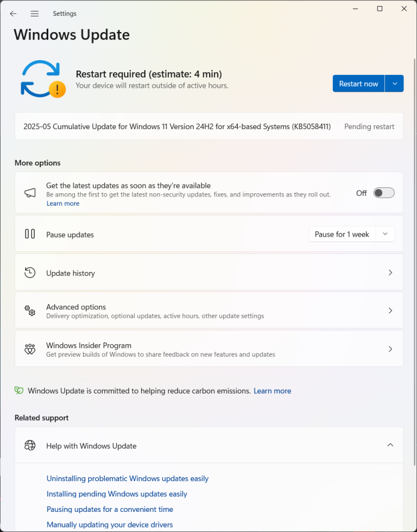Collapse the Help with Windows Update section
Image resolution: width=417 pixels, height=532 pixels.
[390, 445]
